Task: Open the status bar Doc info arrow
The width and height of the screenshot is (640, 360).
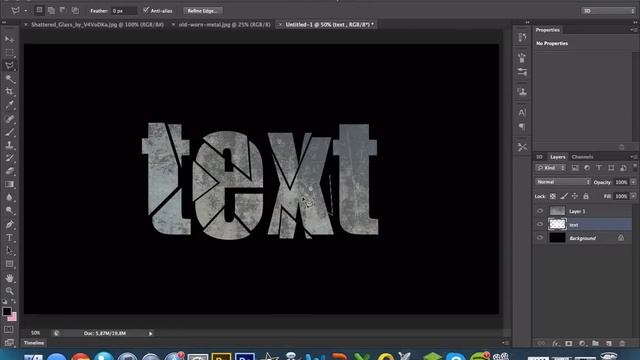Action: click(x=151, y=333)
